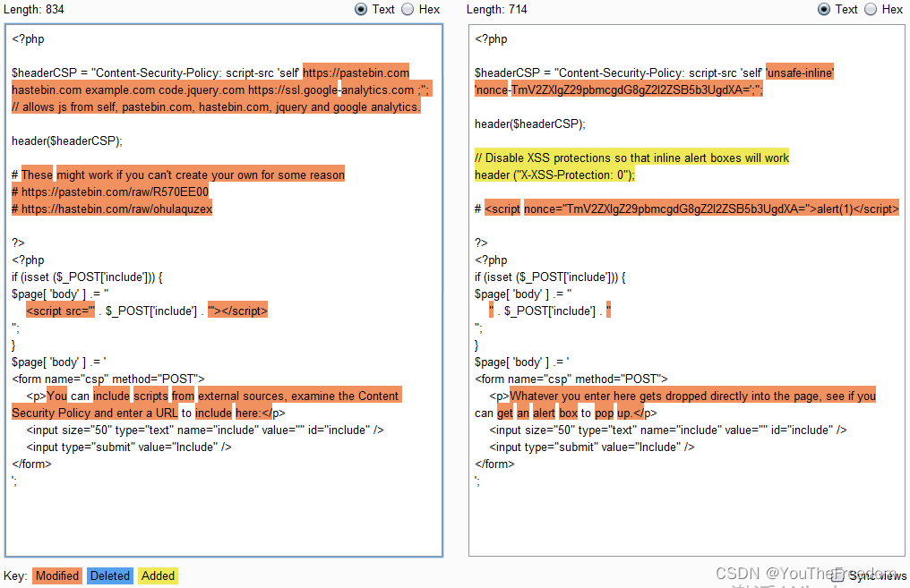Click the $headerCSP line containing https://pastebin.com
This screenshot has height=588, width=910.
(210, 72)
